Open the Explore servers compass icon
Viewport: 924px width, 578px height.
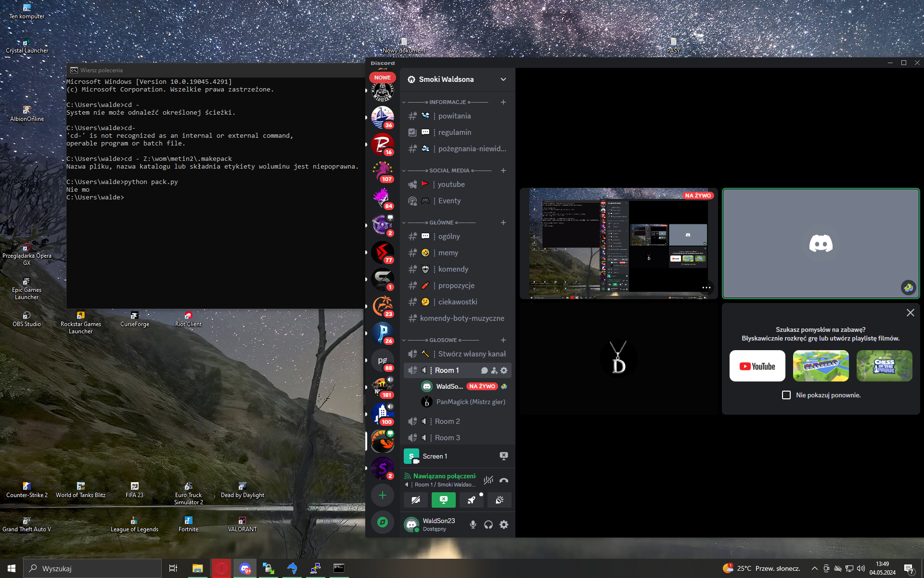point(383,522)
